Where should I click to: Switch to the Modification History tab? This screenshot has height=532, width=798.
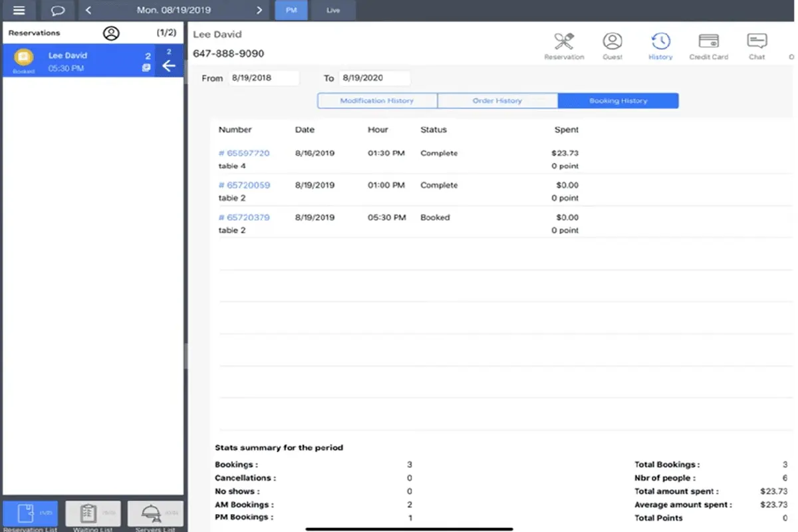(377, 100)
